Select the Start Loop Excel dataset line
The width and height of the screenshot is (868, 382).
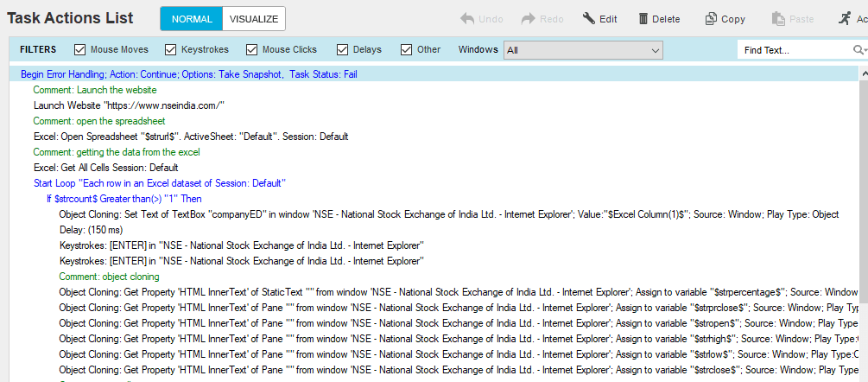tap(160, 182)
